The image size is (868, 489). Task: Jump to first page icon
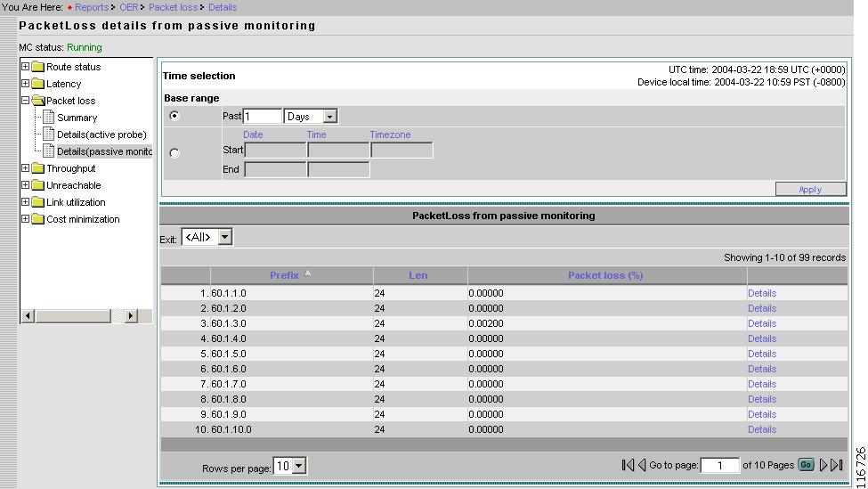628,465
